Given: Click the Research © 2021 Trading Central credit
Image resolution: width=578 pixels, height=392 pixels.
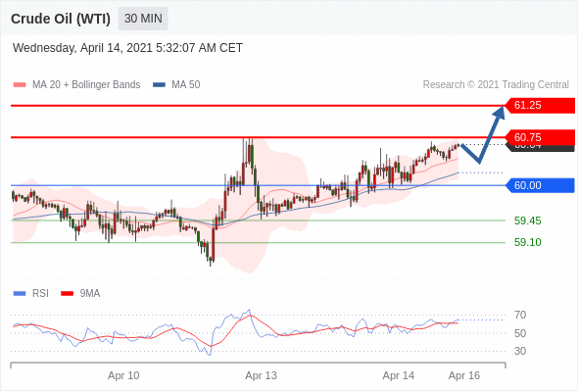Looking at the screenshot, I should pyautogui.click(x=496, y=85).
